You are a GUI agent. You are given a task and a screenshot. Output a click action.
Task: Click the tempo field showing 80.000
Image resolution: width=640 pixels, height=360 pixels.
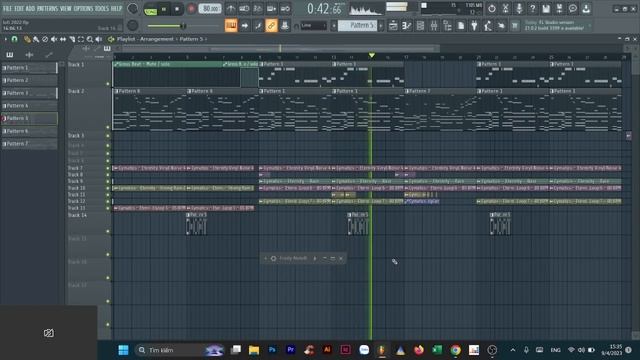click(210, 9)
